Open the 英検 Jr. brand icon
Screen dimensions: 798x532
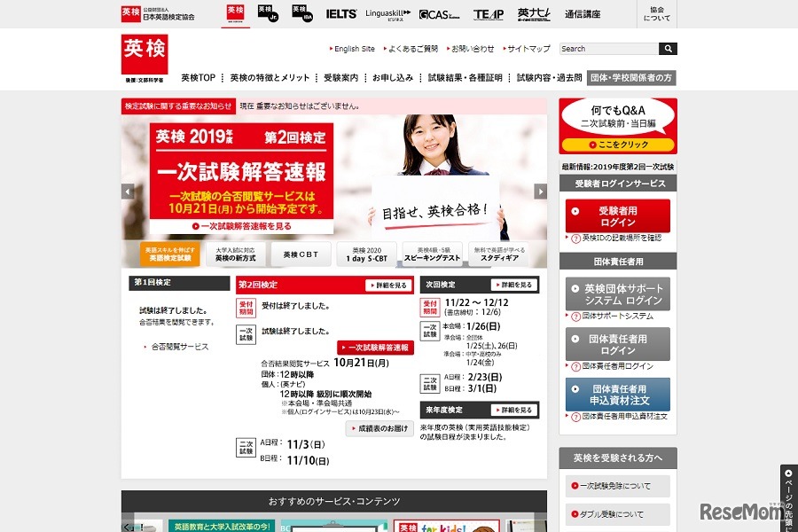[x=268, y=13]
